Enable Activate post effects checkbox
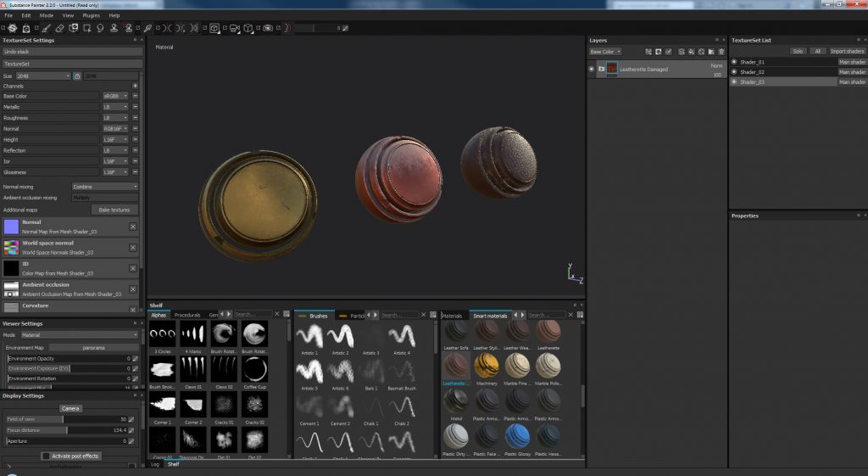 (46, 456)
